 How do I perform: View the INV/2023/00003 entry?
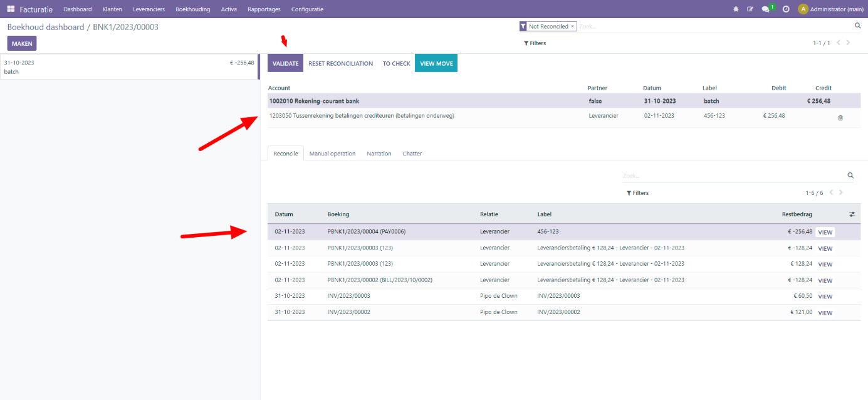point(825,297)
